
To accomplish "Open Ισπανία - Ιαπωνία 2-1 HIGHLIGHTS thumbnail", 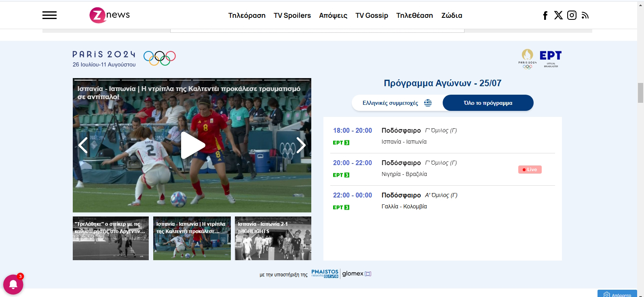I will click(x=273, y=238).
